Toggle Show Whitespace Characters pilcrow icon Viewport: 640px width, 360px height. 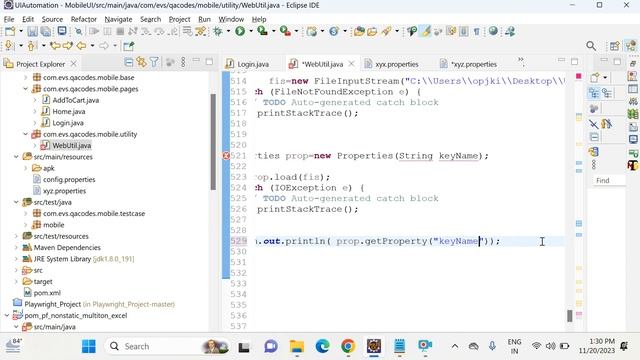(x=476, y=31)
